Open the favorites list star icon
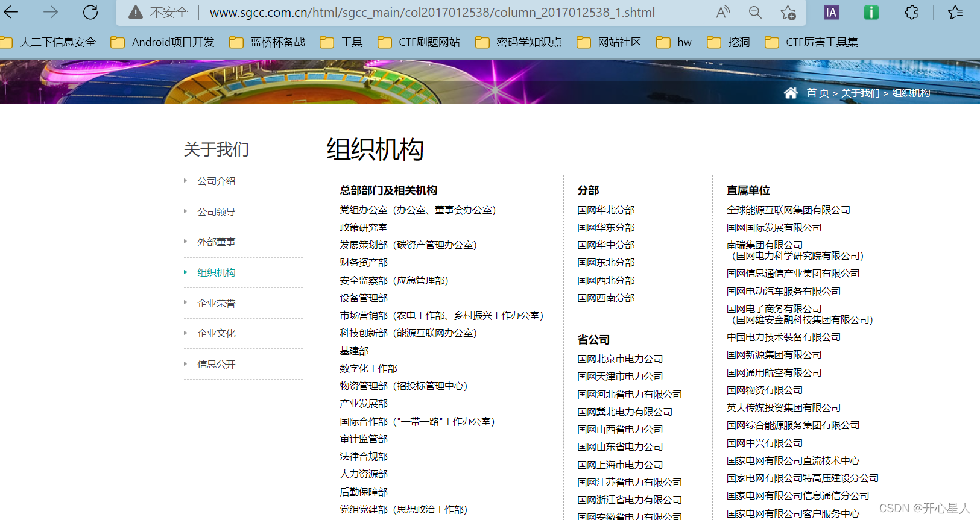Viewport: 980px width, 520px height. coord(955,12)
